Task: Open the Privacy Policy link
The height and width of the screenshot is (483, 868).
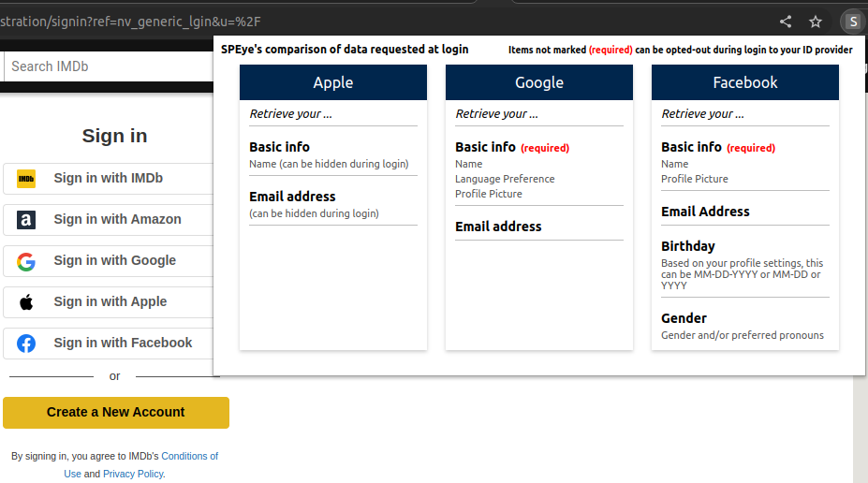Action: pyautogui.click(x=133, y=474)
